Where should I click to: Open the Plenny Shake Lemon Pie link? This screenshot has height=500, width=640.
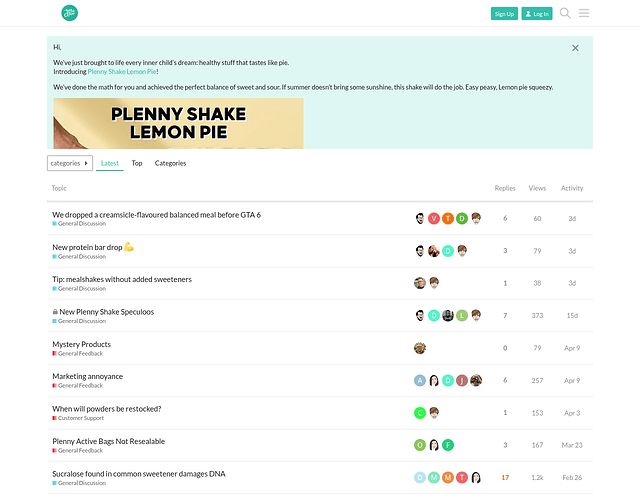pos(122,72)
